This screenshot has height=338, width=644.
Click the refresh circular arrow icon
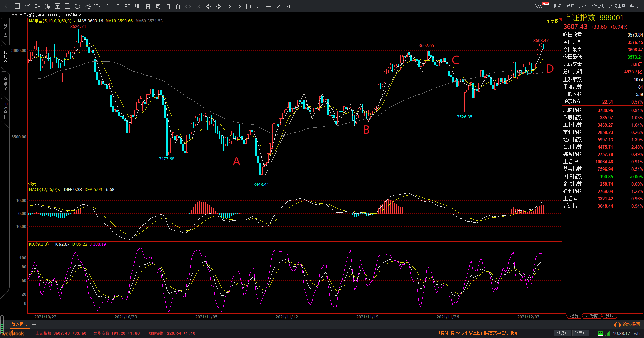point(77,6)
